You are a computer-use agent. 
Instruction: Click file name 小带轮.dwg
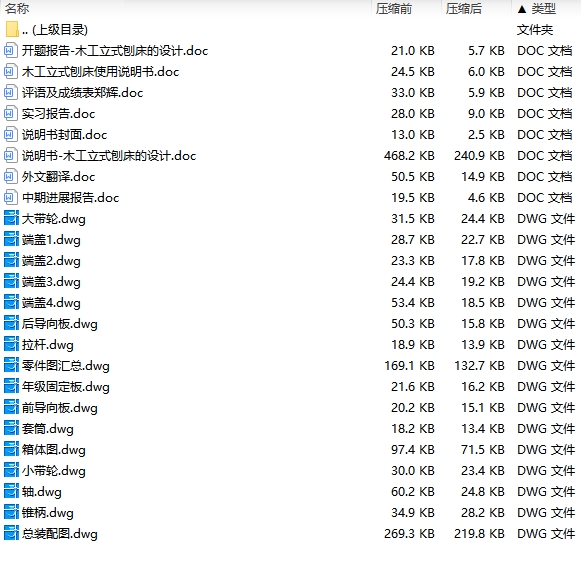pos(53,471)
